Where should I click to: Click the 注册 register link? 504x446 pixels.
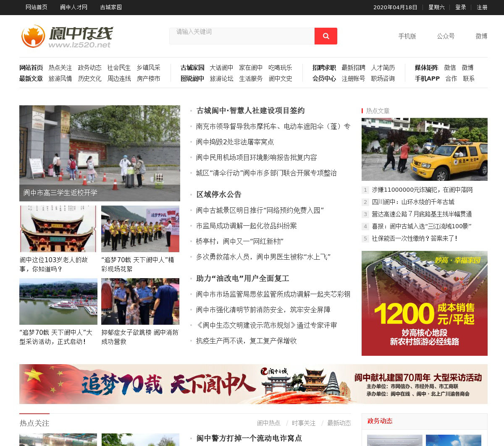(x=482, y=7)
